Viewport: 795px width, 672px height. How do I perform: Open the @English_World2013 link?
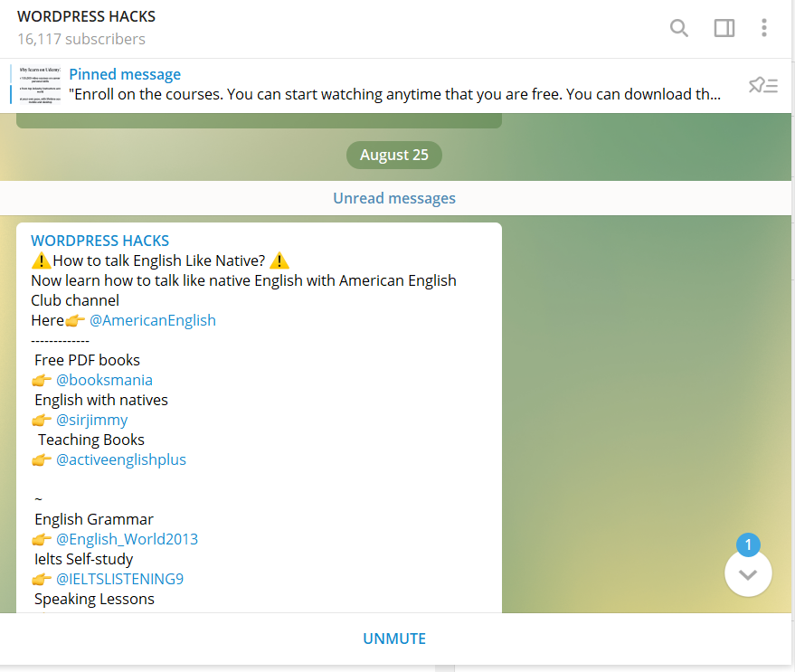pos(127,539)
